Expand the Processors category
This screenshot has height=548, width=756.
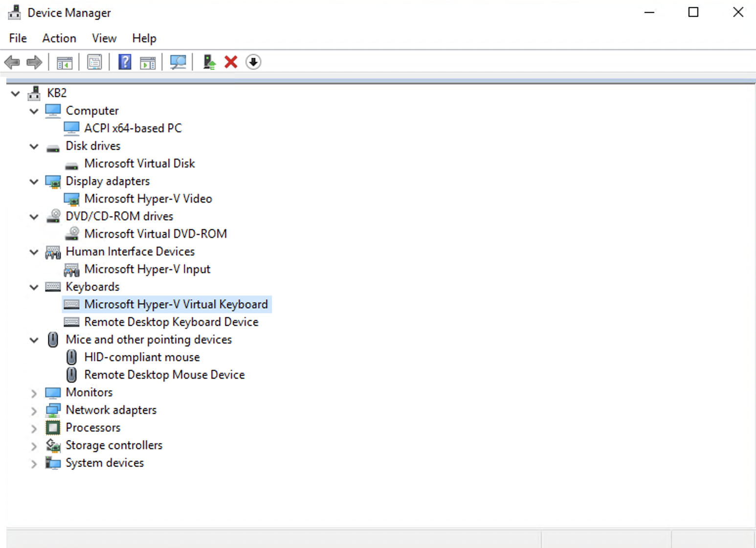(34, 428)
